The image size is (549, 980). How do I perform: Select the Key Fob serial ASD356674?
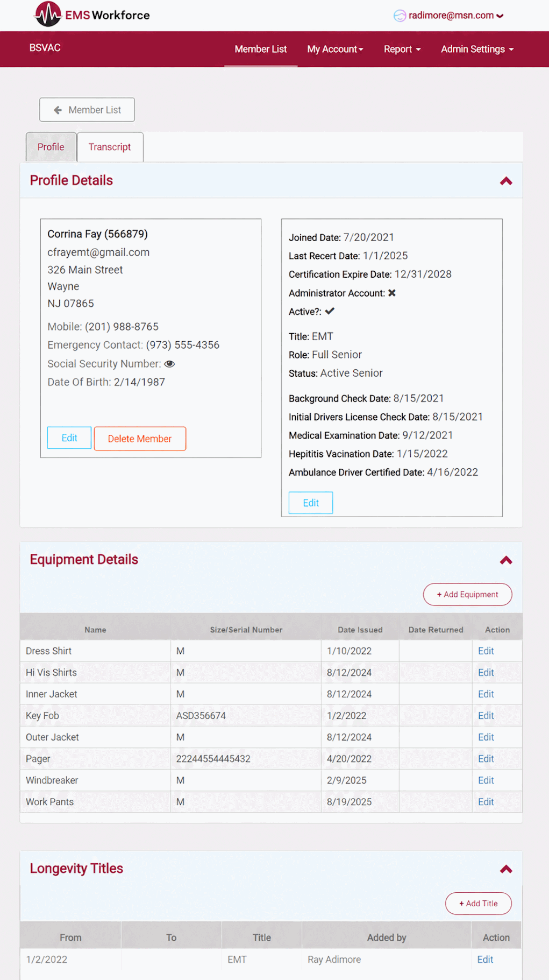(201, 716)
